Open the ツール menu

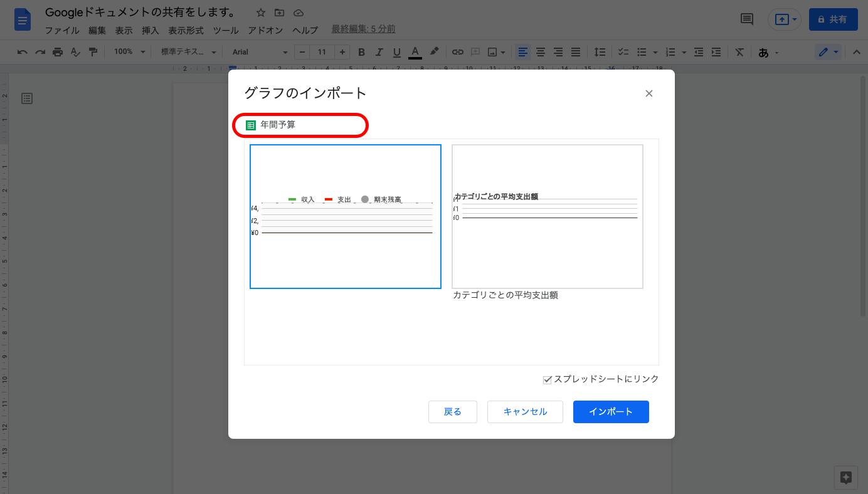pos(226,30)
